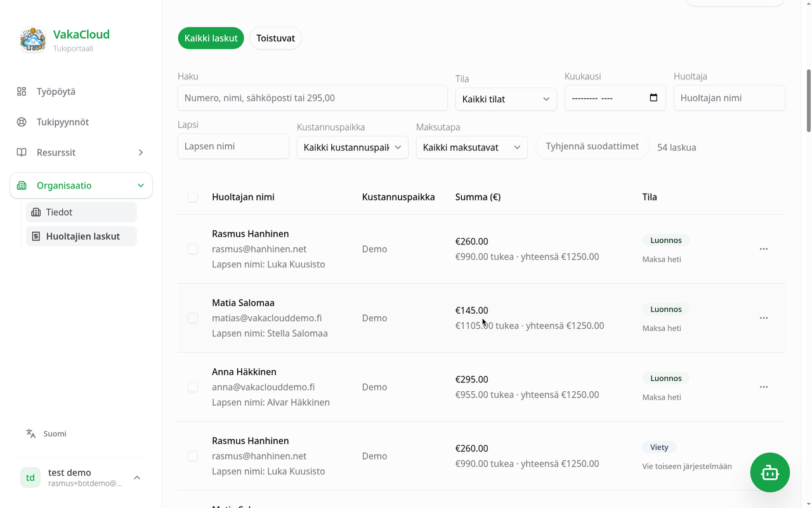Viewport: 812px width, 508px height.
Task: Click the Organisaatio building icon
Action: point(22,185)
